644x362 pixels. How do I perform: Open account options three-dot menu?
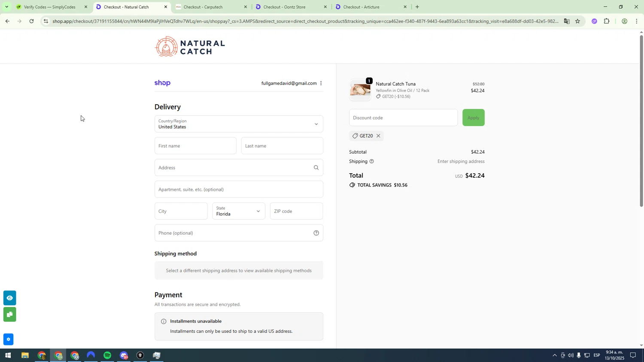(321, 83)
